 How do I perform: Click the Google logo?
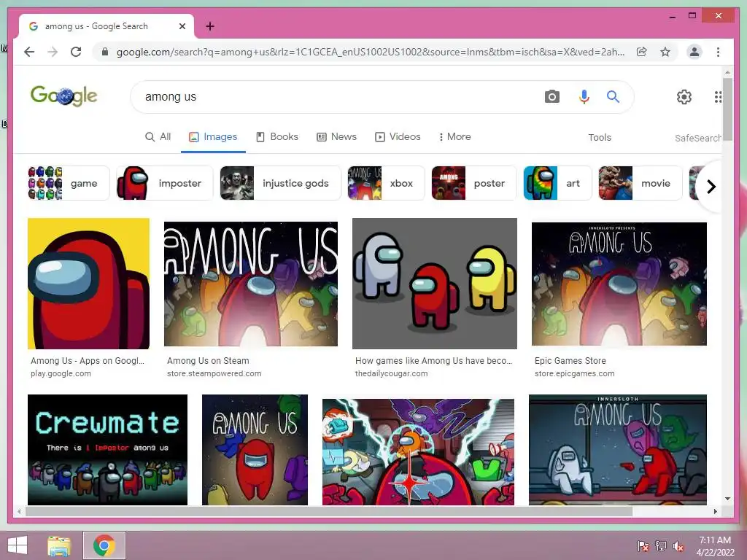click(64, 96)
